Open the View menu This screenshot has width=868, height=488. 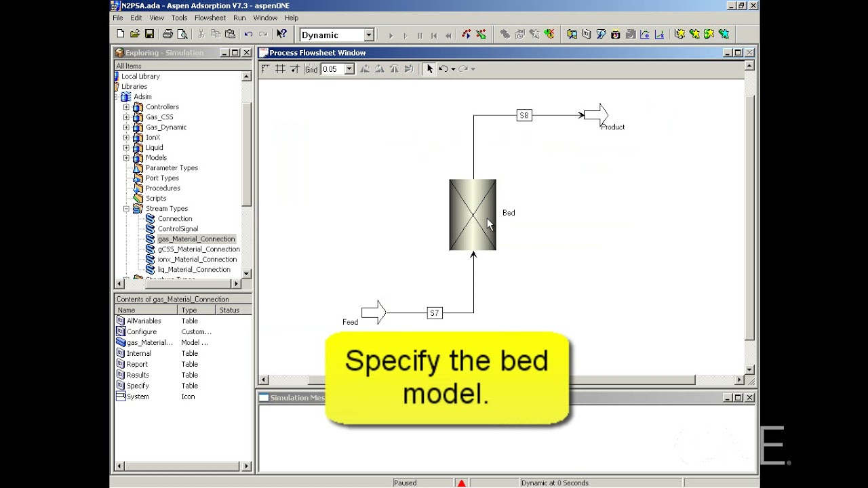(157, 18)
